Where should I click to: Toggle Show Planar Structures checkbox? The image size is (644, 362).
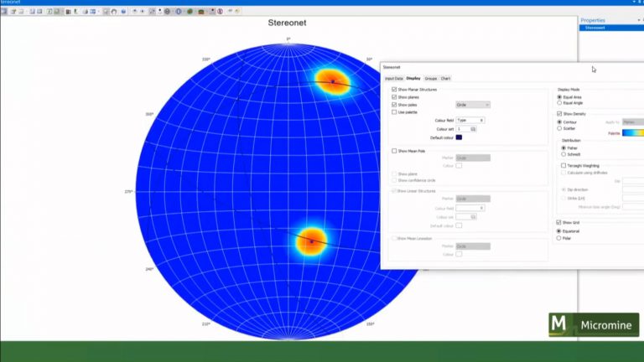(x=394, y=90)
